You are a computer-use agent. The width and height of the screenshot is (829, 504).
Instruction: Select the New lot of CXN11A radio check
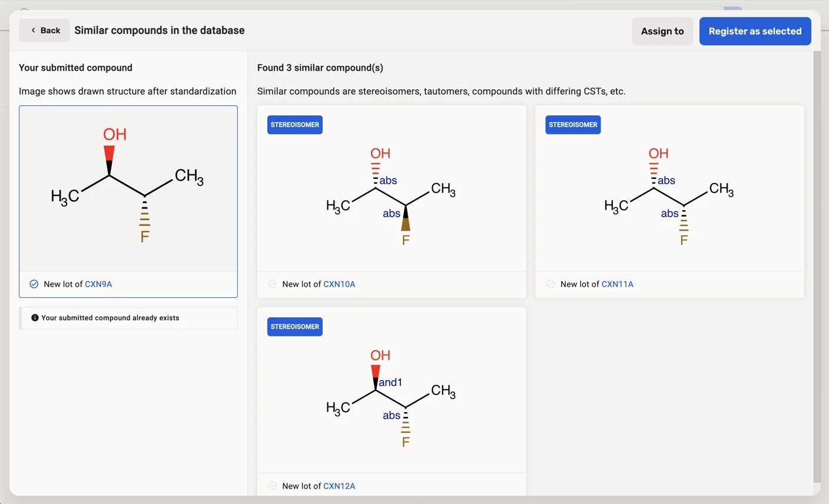pyautogui.click(x=551, y=284)
